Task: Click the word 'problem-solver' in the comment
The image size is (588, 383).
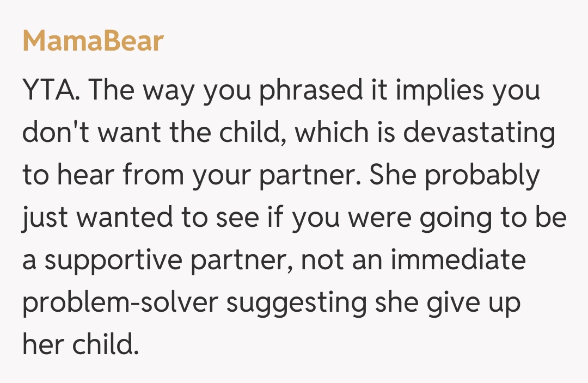Action: pyautogui.click(x=120, y=302)
